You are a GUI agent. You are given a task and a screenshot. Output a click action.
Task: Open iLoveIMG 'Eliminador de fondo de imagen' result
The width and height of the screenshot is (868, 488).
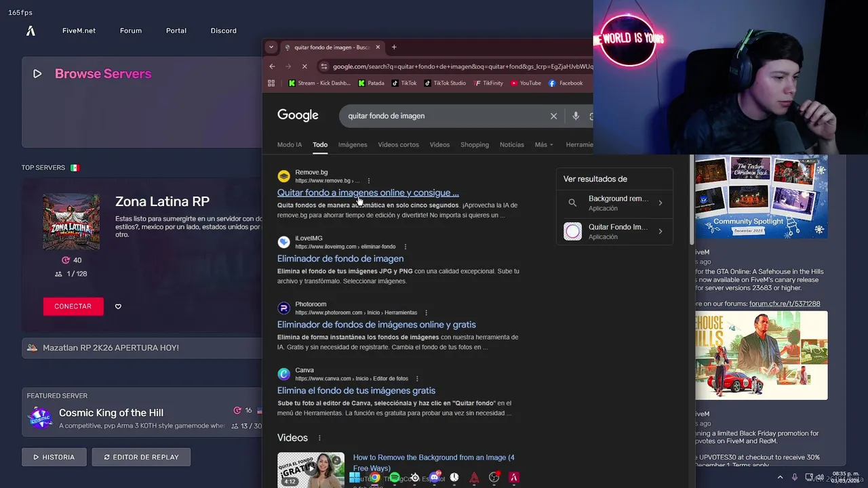340,258
